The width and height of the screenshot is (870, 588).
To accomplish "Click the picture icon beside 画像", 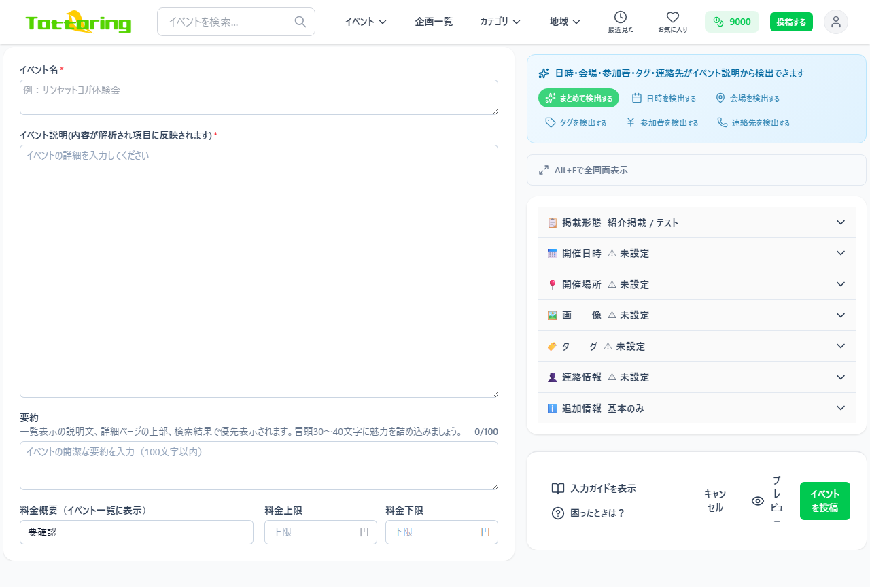I will point(552,315).
